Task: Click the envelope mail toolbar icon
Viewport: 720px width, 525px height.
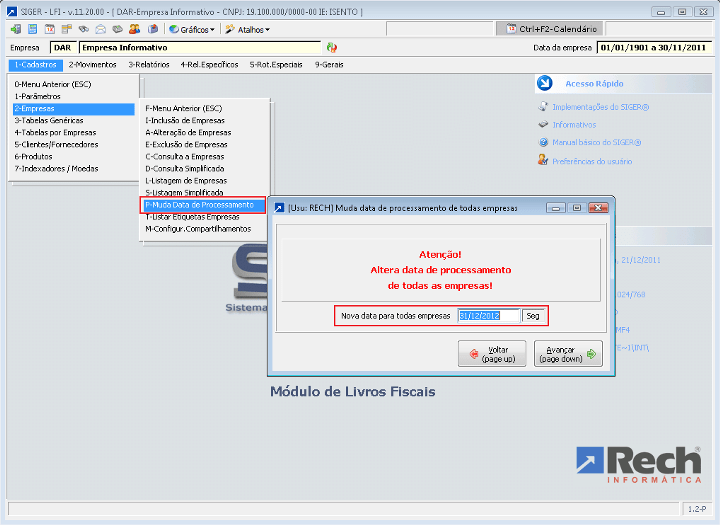Action: click(101, 29)
